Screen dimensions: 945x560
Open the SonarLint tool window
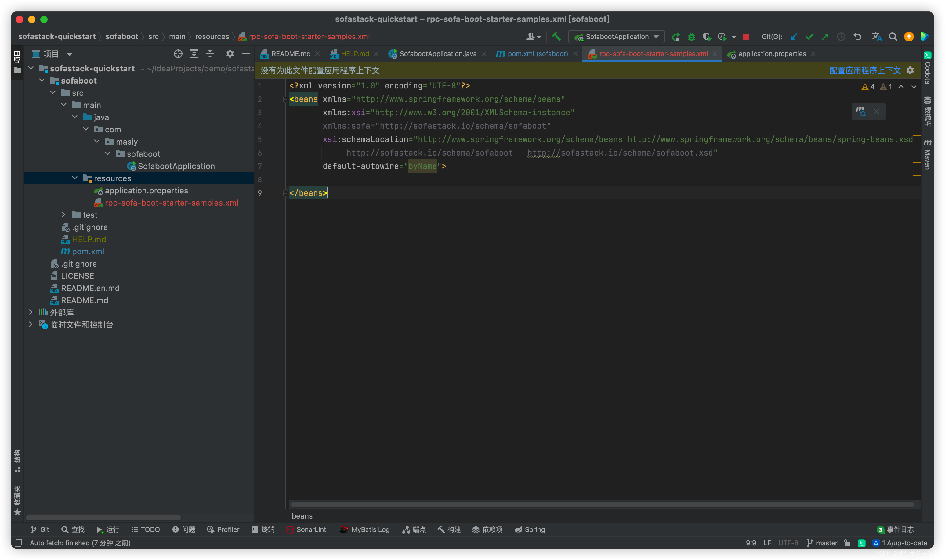(306, 529)
